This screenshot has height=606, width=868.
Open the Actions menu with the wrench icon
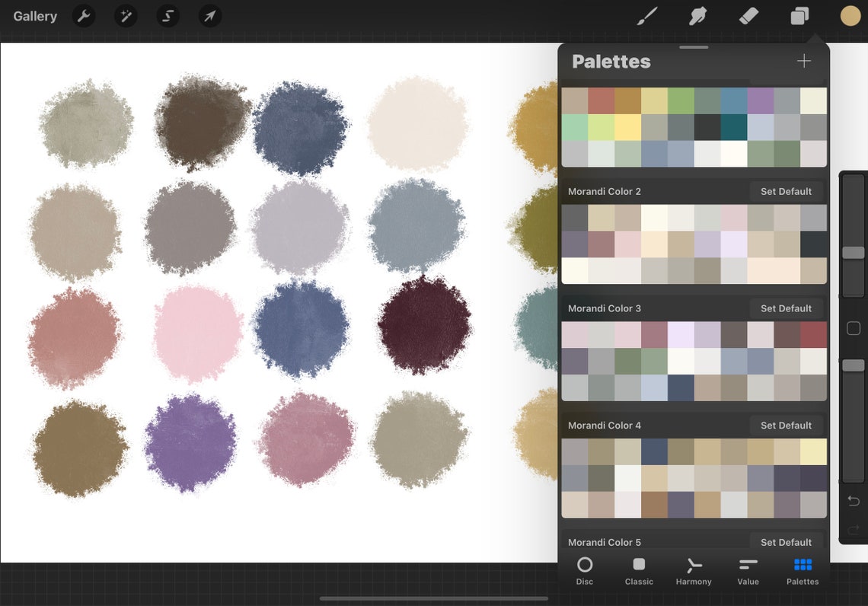coord(84,15)
